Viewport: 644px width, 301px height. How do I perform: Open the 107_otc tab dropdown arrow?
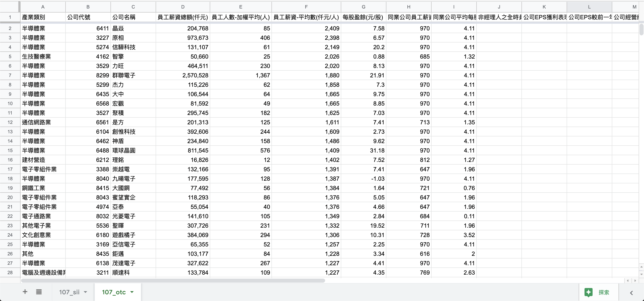click(132, 292)
